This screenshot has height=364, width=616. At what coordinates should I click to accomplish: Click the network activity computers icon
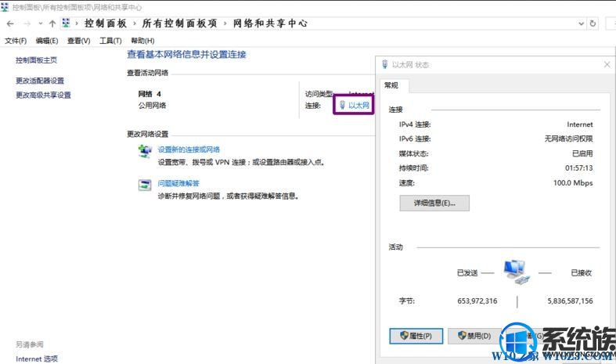point(517,272)
